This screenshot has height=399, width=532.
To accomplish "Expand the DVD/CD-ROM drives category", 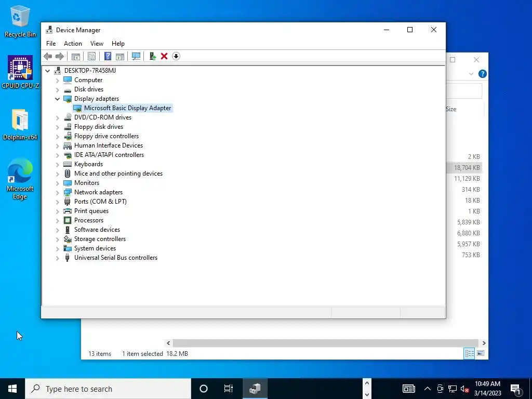I will tap(57, 118).
